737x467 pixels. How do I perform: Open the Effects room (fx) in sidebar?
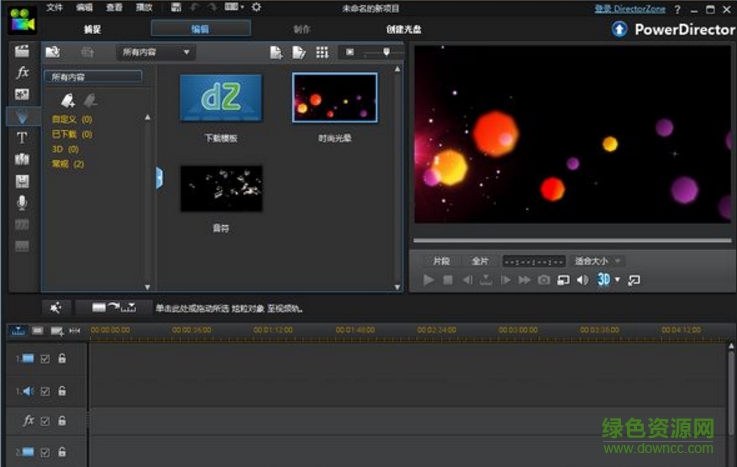tap(22, 73)
